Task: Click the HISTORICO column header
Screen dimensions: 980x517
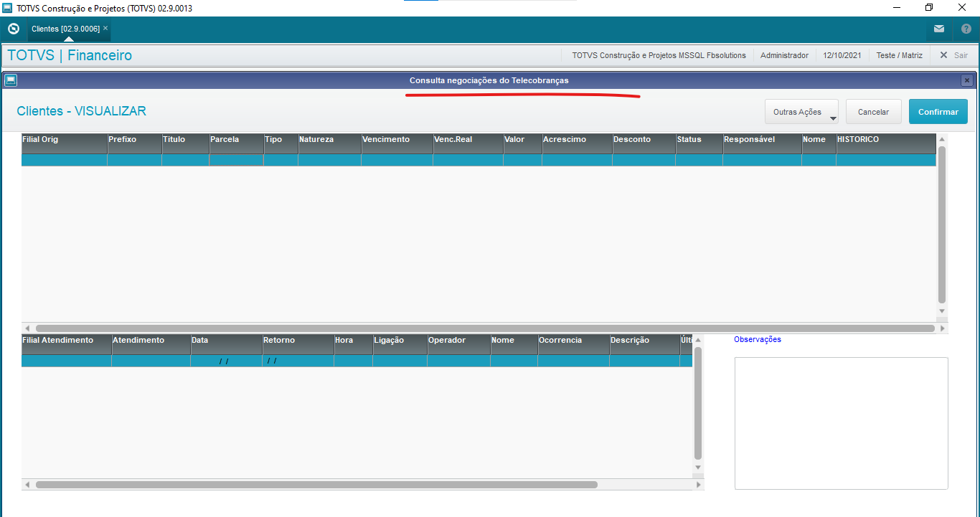Action: click(886, 143)
